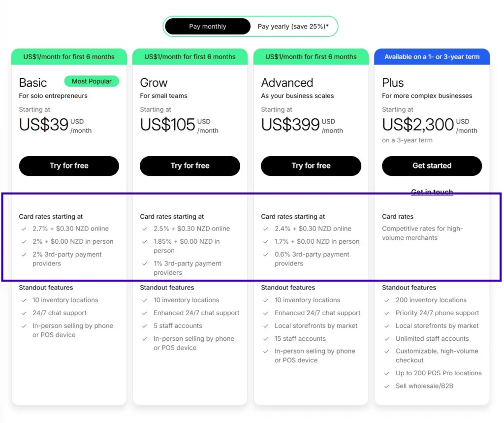This screenshot has height=423, width=504.
Task: Click the checkmark beside Sell wholesale/B2B
Action: coord(386,386)
